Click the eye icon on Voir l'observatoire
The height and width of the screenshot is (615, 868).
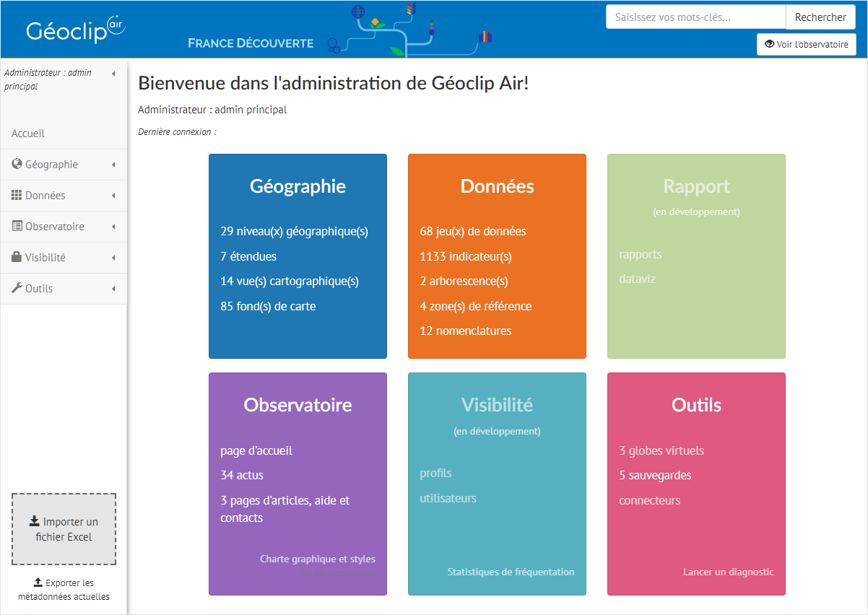click(x=769, y=44)
